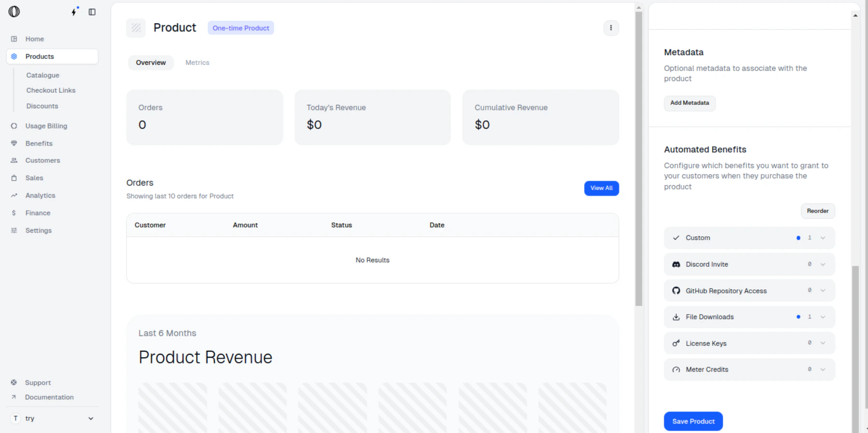This screenshot has height=433, width=868.
Task: Click the Automated Benefits heading
Action: 705,150
